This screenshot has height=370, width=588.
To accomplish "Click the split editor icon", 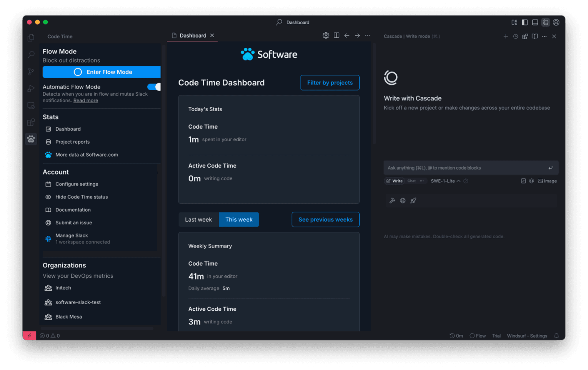I will (337, 36).
